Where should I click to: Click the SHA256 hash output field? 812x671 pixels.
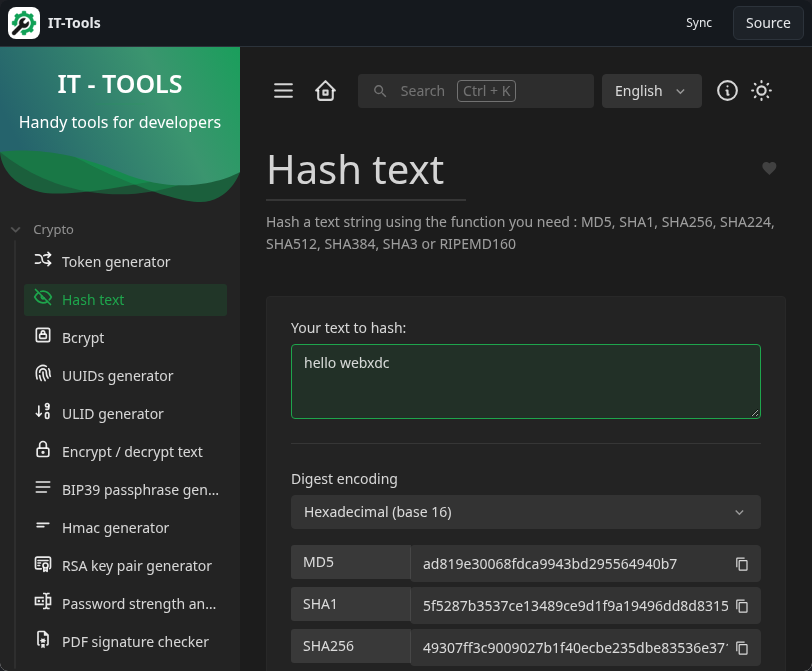(586, 648)
